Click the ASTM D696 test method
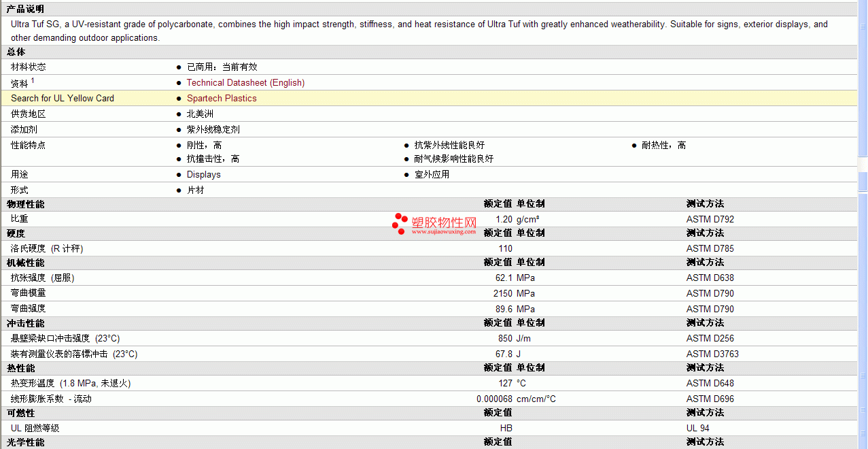This screenshot has width=868, height=449. [710, 399]
